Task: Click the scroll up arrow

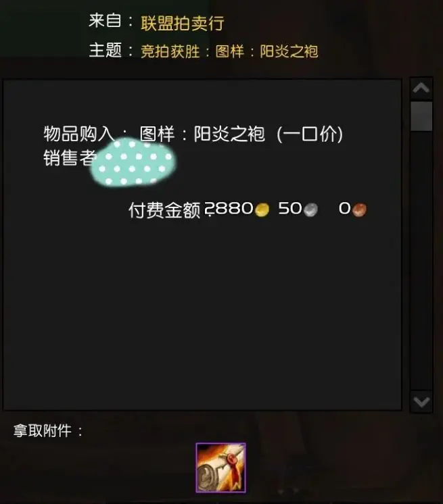Action: [421, 88]
